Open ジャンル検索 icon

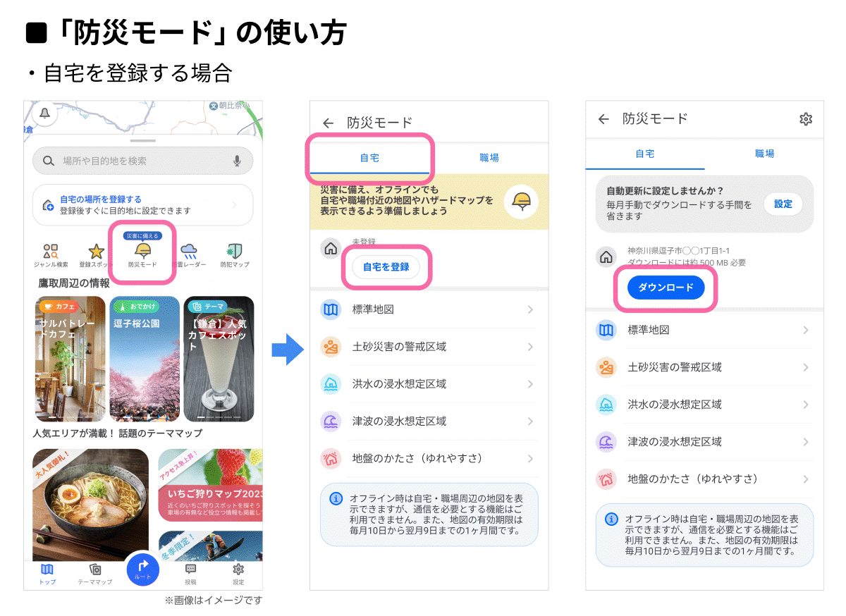[x=51, y=252]
